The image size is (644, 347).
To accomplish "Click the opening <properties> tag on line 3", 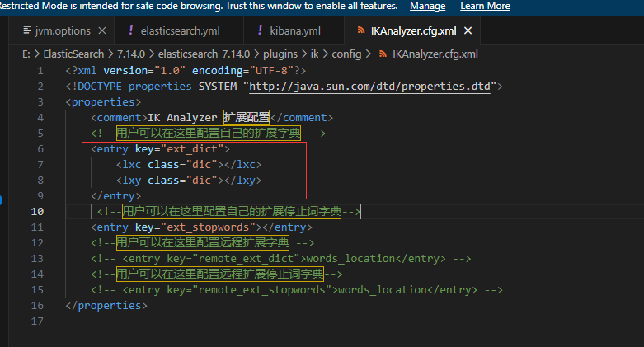I will tap(103, 102).
